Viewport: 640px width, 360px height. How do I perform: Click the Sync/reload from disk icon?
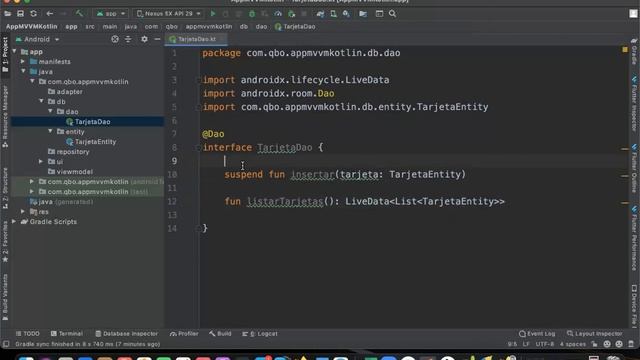(33, 13)
